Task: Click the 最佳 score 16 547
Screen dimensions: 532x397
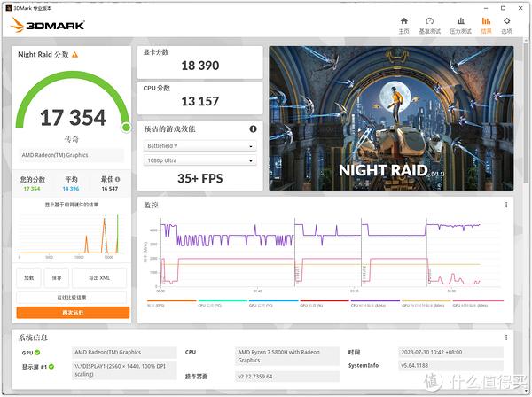Action: pyautogui.click(x=110, y=189)
